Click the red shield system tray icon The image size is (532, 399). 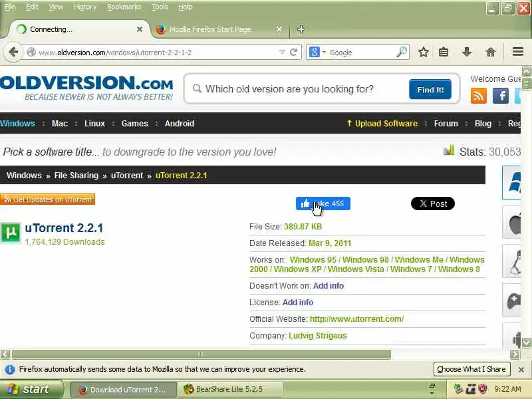tap(483, 389)
